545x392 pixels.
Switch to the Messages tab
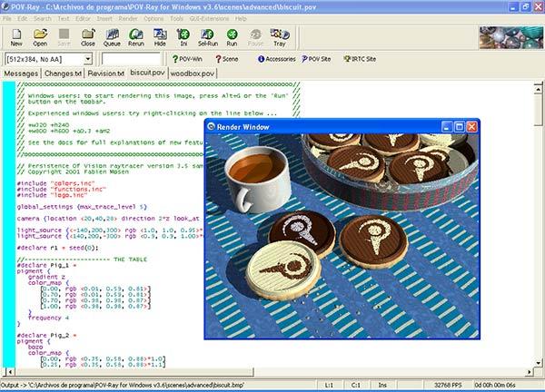[21, 73]
